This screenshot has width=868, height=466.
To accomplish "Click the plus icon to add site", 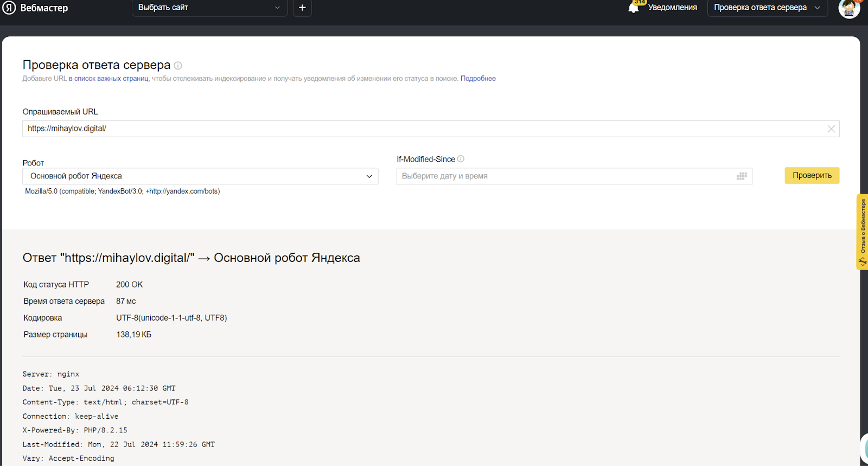I will [302, 8].
